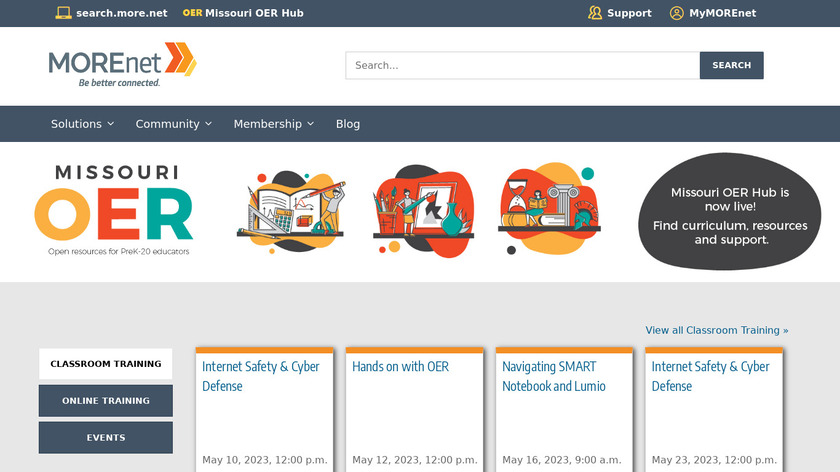The height and width of the screenshot is (472, 840).
Task: Click the MOREnet logo
Action: 122,64
